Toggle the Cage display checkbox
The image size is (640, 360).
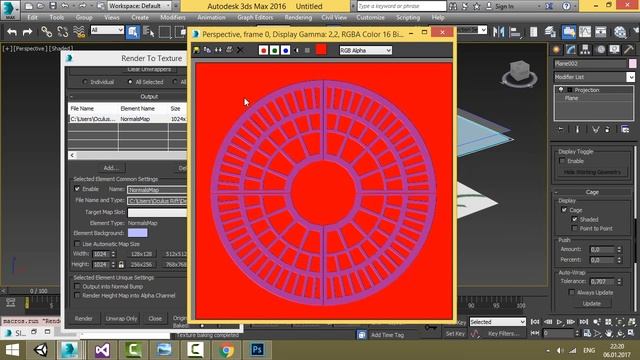(564, 210)
